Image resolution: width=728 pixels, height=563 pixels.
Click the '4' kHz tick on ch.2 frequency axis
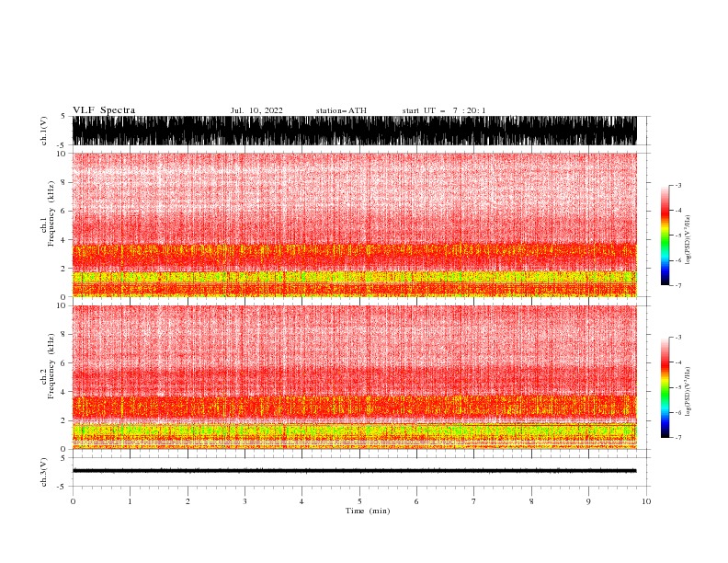(64, 392)
